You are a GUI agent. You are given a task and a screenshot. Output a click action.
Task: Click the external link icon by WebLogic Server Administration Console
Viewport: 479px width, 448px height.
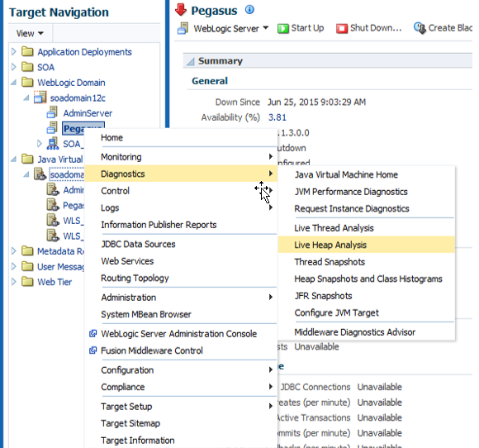click(x=92, y=334)
